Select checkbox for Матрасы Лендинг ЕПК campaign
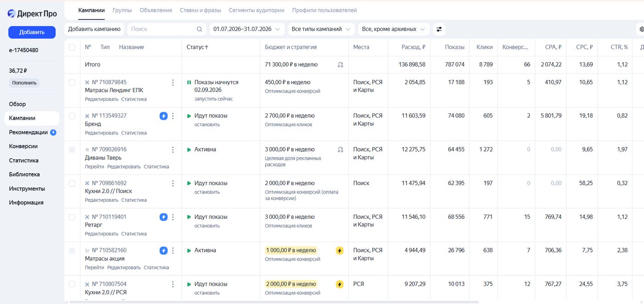This screenshot has height=304, width=644. coord(72,82)
